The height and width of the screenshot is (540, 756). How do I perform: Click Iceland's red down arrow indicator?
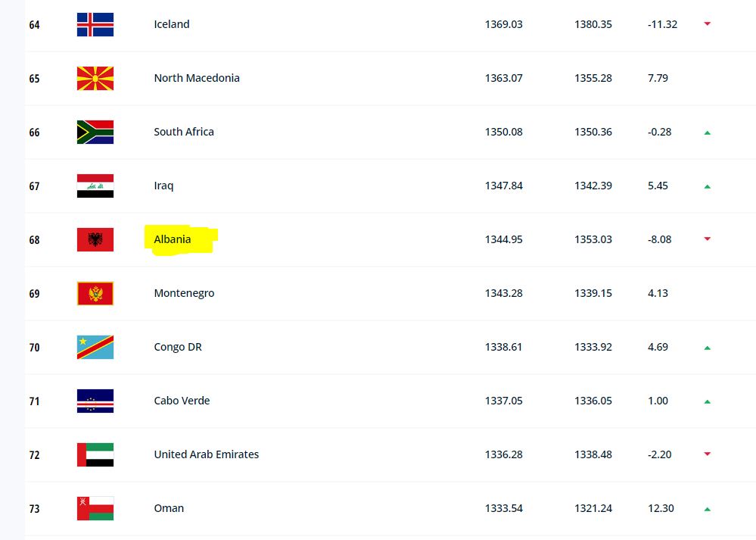pos(708,23)
